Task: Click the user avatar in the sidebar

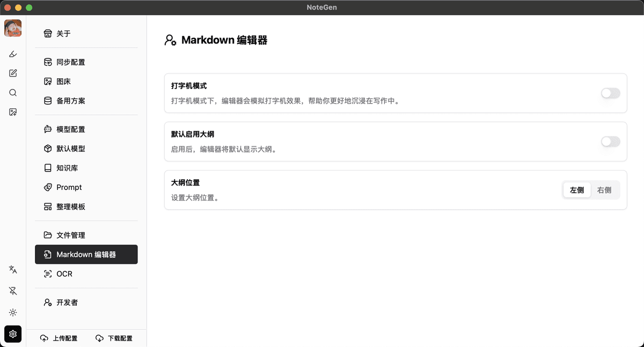Action: (x=13, y=28)
